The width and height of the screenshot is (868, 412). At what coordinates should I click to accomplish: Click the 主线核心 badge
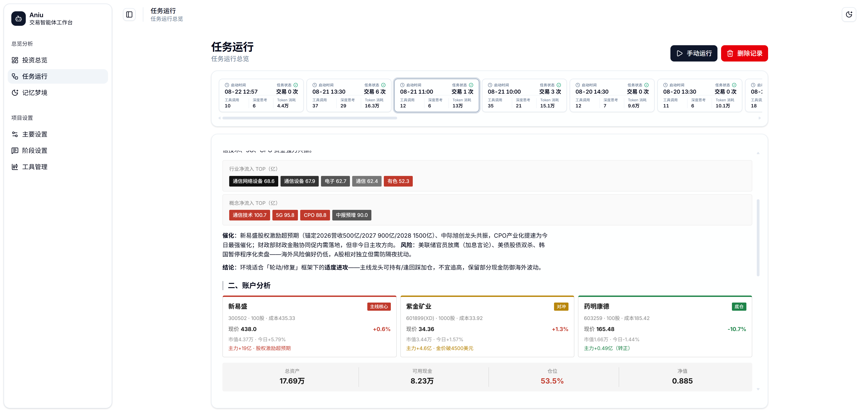click(379, 306)
